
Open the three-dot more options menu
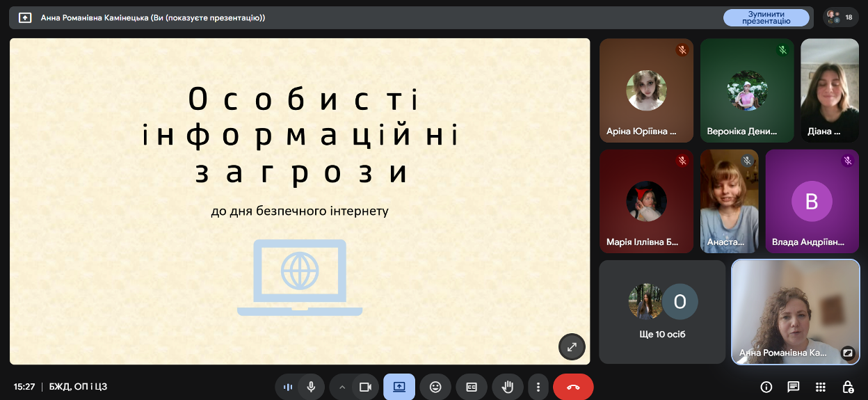[538, 387]
